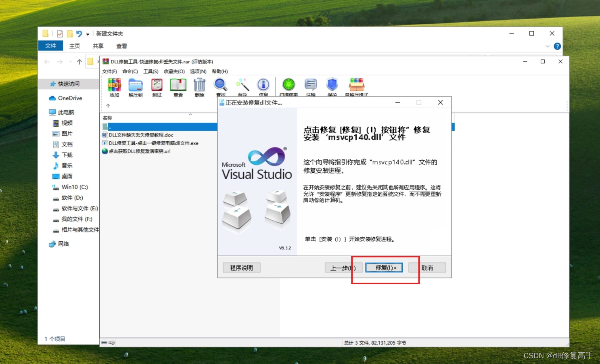This screenshot has width=600, height=364.
Task: Click the 程序说明 button
Action: tap(241, 268)
